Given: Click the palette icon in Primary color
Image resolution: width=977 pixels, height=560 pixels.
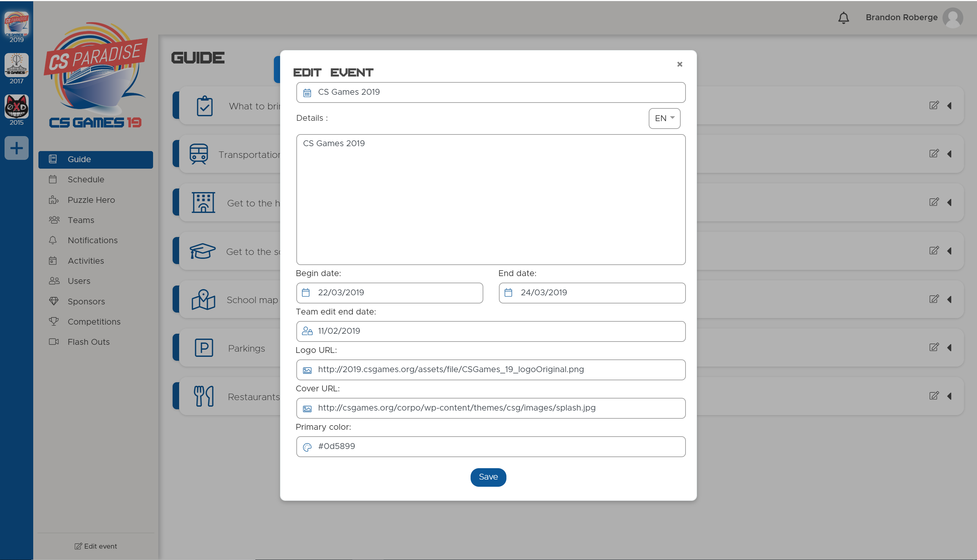Looking at the screenshot, I should pos(307,447).
